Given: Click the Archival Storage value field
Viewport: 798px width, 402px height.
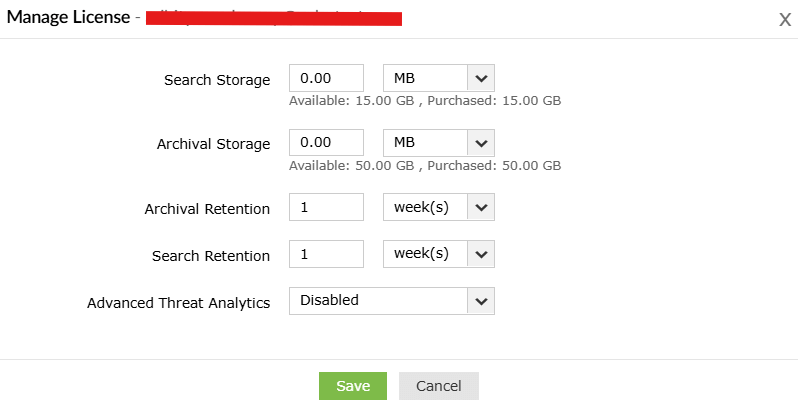Looking at the screenshot, I should (326, 142).
